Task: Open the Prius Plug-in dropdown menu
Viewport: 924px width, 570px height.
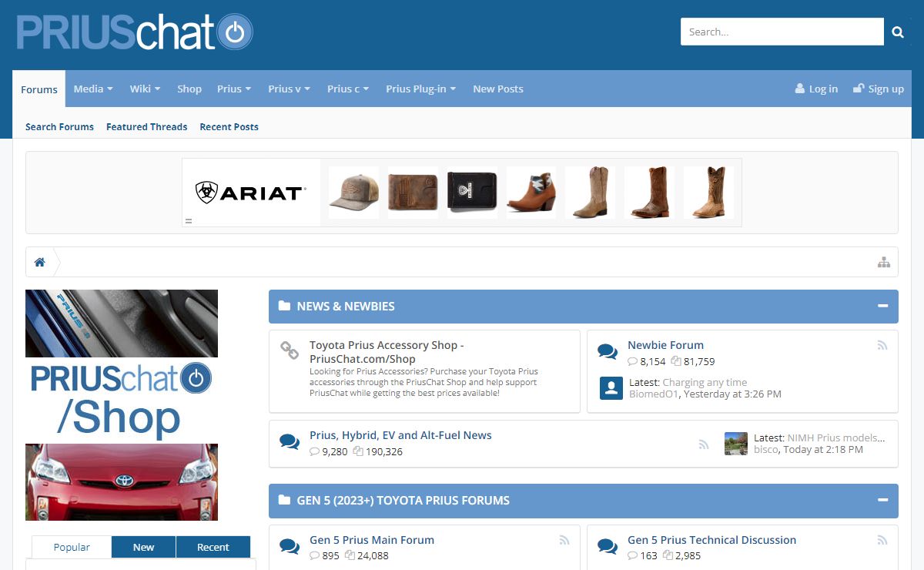Action: tap(420, 89)
